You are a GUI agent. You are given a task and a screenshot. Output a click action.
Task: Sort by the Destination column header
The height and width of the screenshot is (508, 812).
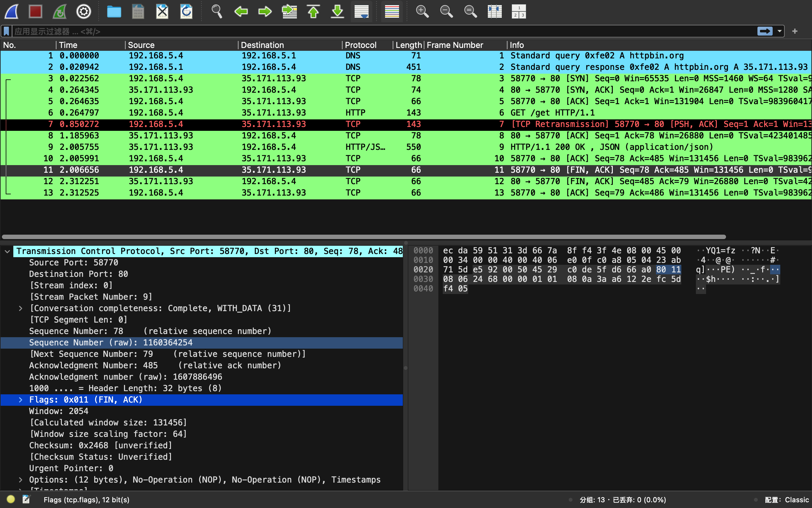(x=290, y=45)
